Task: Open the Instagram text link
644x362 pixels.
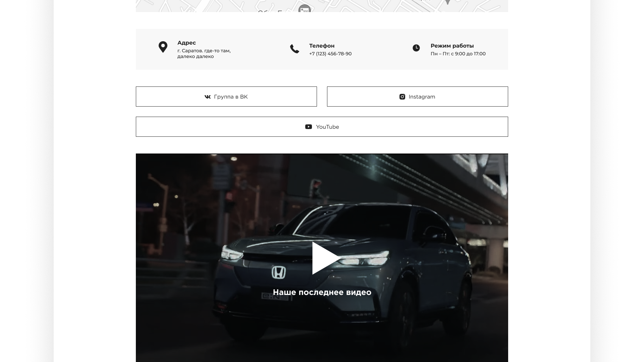Action: [x=422, y=97]
